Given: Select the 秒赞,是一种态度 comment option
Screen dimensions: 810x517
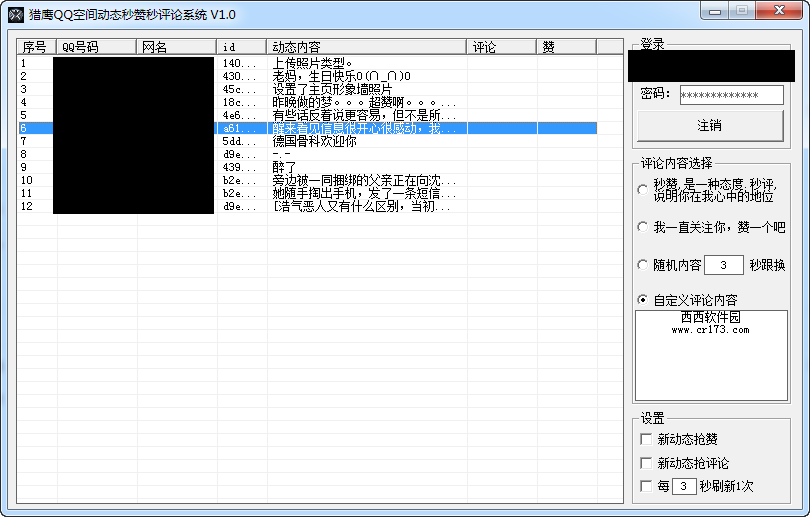Looking at the screenshot, I should 643,190.
